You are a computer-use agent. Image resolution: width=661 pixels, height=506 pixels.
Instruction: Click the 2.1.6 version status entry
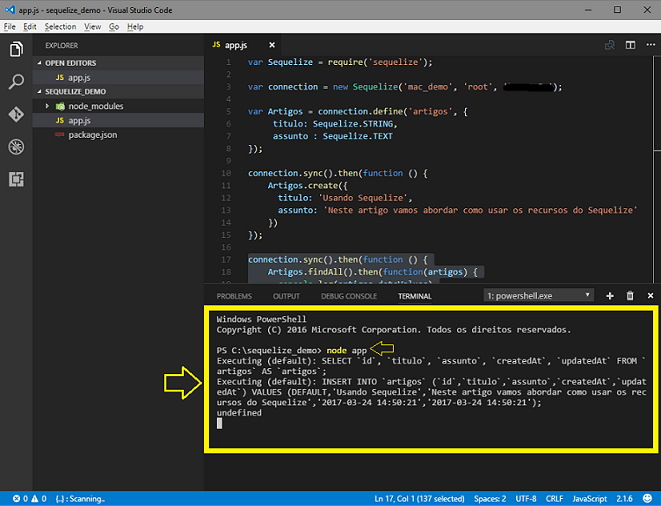624,498
